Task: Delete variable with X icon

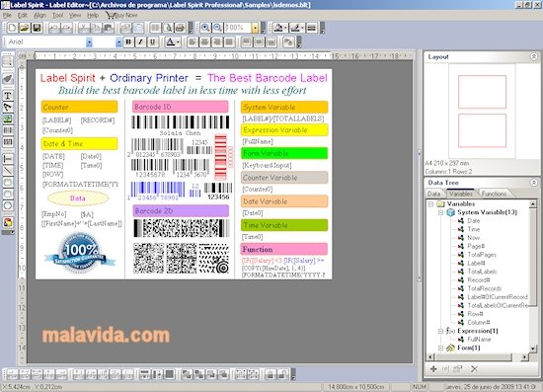Action: click(474, 369)
